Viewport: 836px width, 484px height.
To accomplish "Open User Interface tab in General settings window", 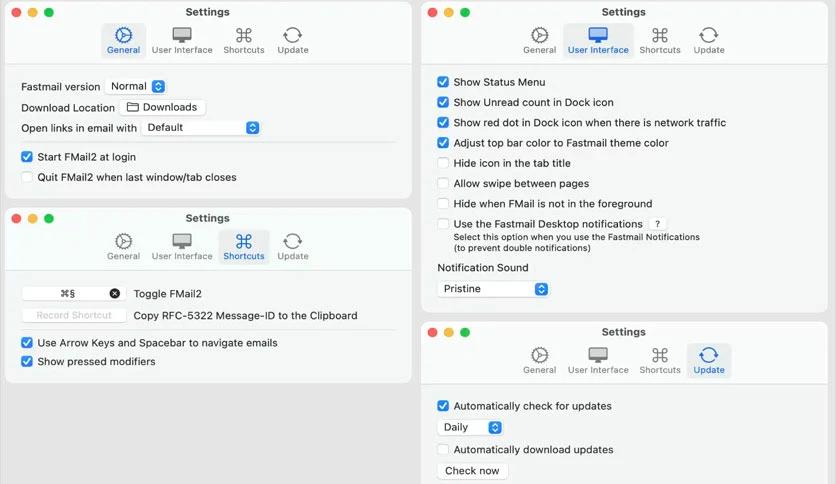I will pos(182,41).
